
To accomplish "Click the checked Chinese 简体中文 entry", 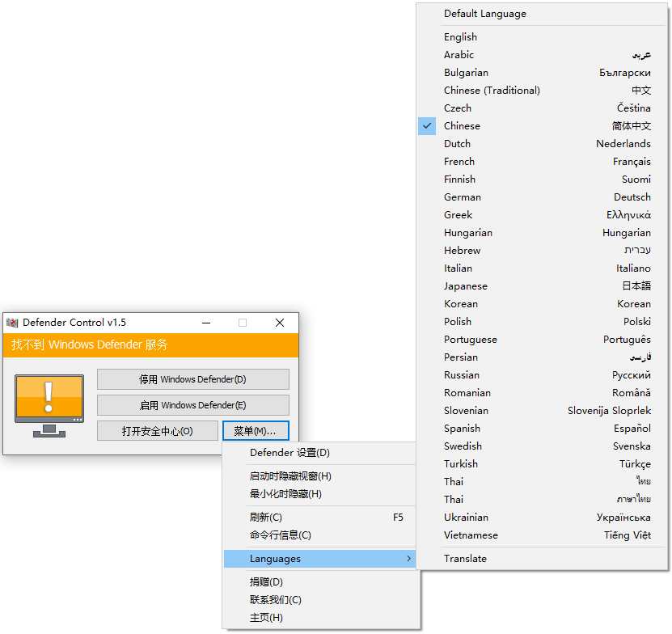I will coord(542,126).
